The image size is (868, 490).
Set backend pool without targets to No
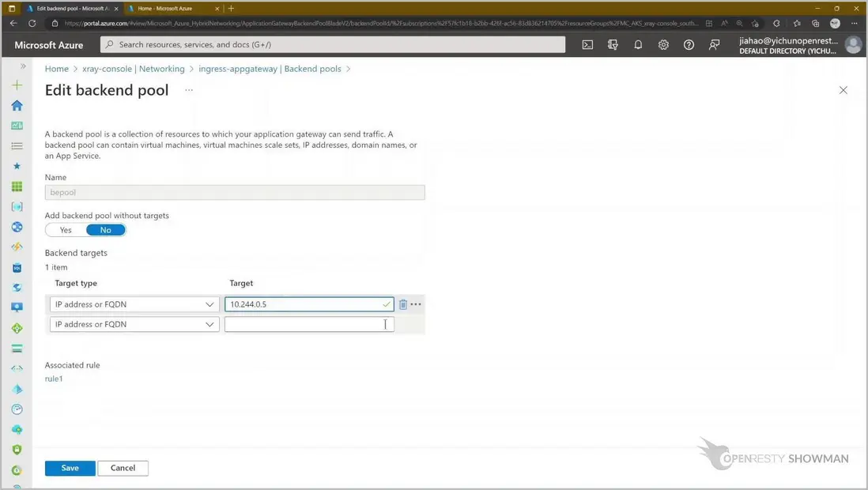click(106, 230)
